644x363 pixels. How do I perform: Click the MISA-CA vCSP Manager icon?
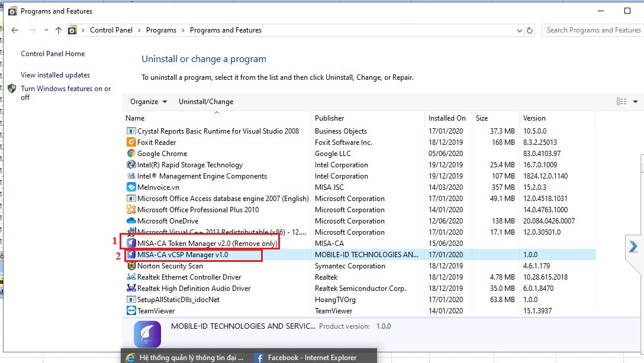point(131,255)
